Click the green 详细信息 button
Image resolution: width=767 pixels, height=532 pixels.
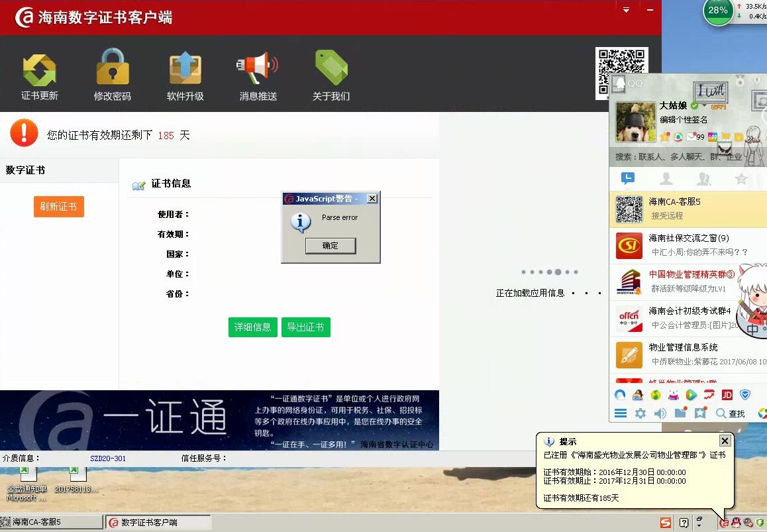252,327
